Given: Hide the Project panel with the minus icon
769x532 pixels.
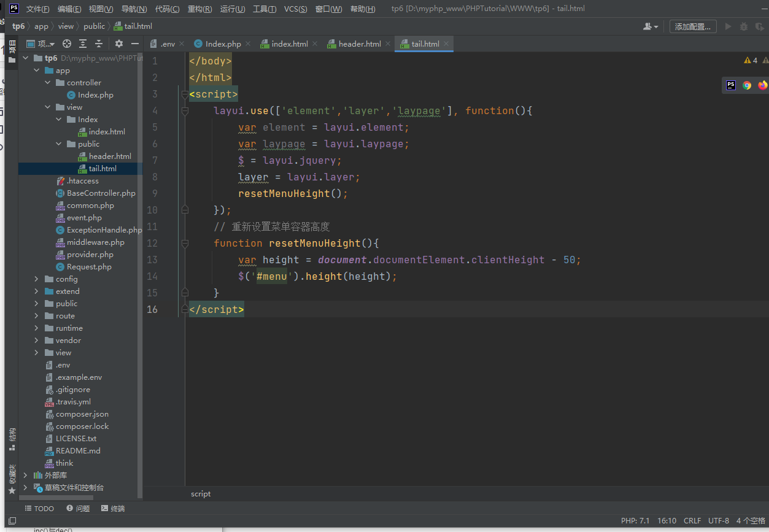Looking at the screenshot, I should click(x=135, y=44).
